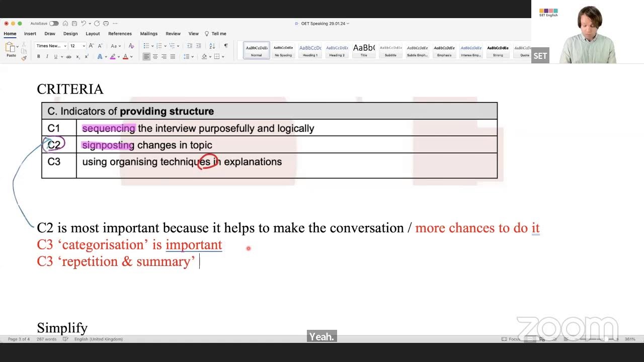
Task: Undo the last action
Action: pyautogui.click(x=84, y=24)
